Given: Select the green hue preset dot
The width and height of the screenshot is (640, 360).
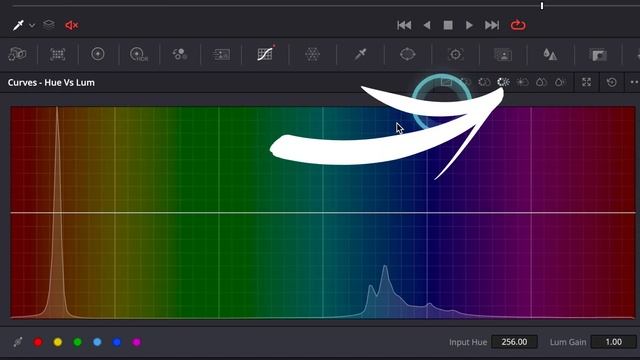Looking at the screenshot, I should coord(78,342).
